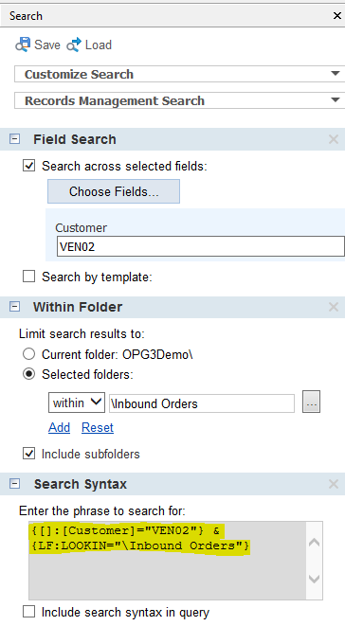Click the Add folder link
The width and height of the screenshot is (345, 644).
(x=59, y=427)
